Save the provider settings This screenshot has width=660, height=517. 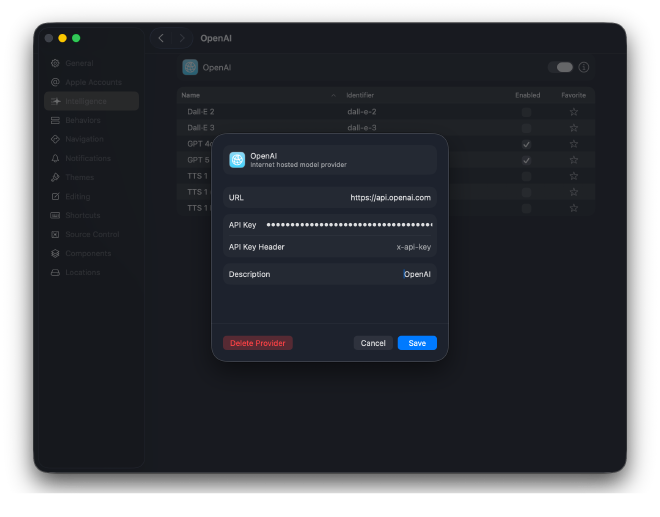[417, 343]
